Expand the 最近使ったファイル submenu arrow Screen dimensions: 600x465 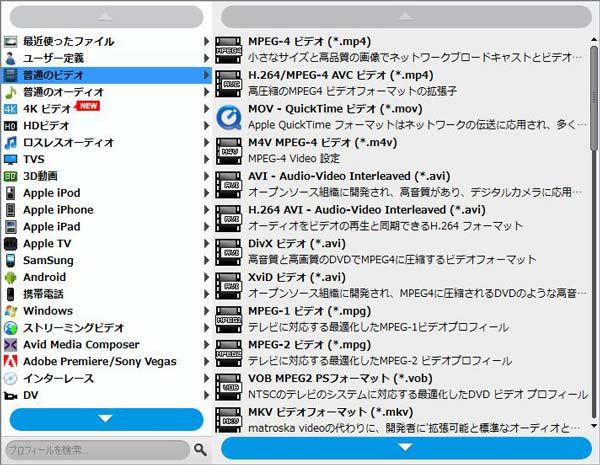[206, 41]
